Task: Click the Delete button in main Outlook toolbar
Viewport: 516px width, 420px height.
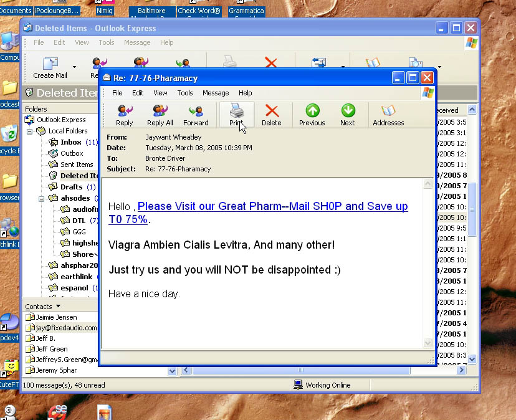Action: (x=271, y=62)
